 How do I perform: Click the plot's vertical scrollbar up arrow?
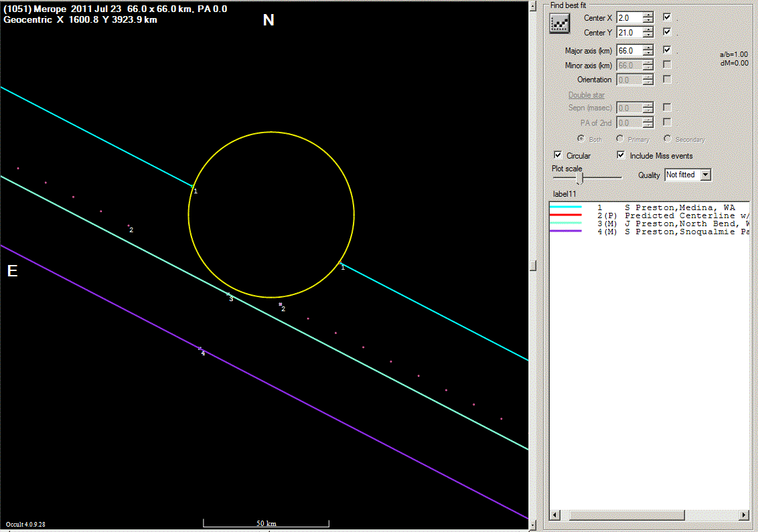click(x=533, y=6)
